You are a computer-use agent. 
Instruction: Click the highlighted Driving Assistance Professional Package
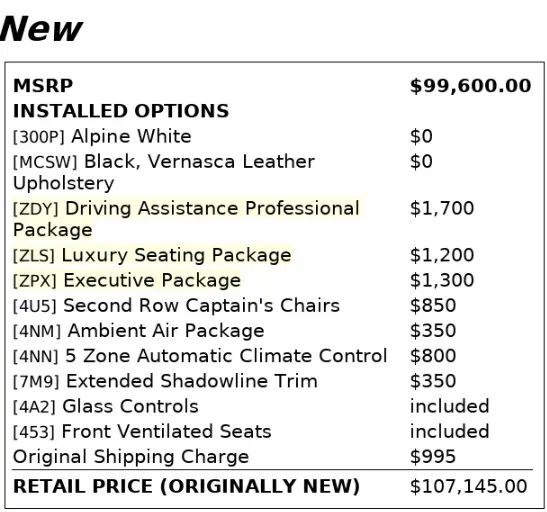[186, 219]
